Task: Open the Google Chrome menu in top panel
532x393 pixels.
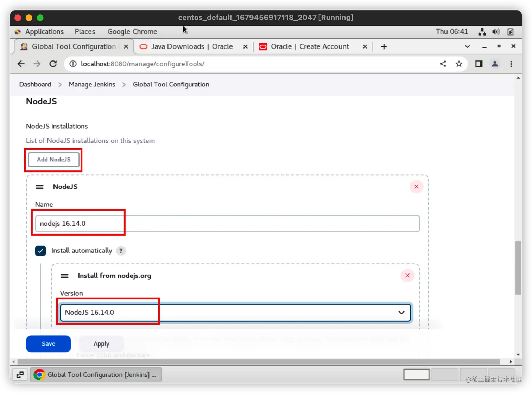Action: click(x=132, y=32)
